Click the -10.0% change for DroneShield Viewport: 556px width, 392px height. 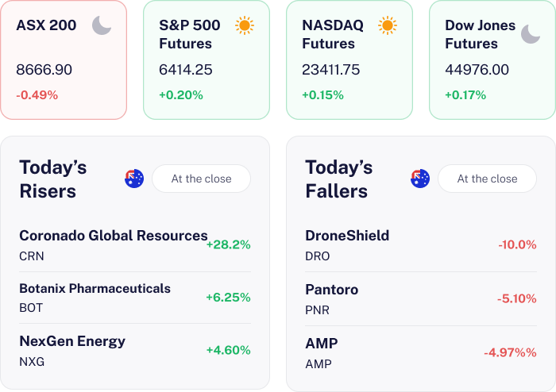tap(517, 244)
